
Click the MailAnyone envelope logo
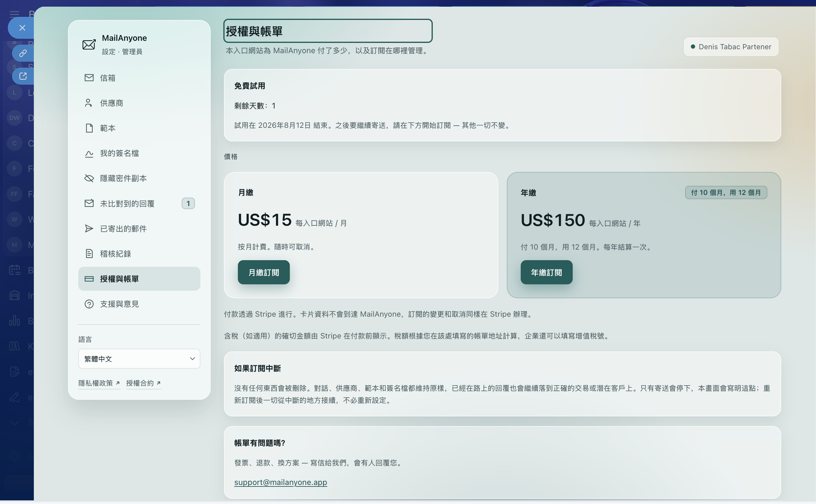pyautogui.click(x=89, y=44)
